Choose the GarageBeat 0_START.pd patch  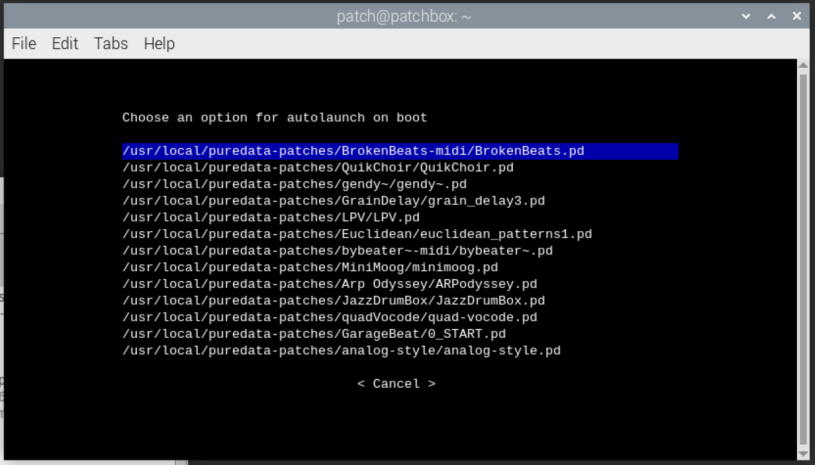(x=314, y=334)
